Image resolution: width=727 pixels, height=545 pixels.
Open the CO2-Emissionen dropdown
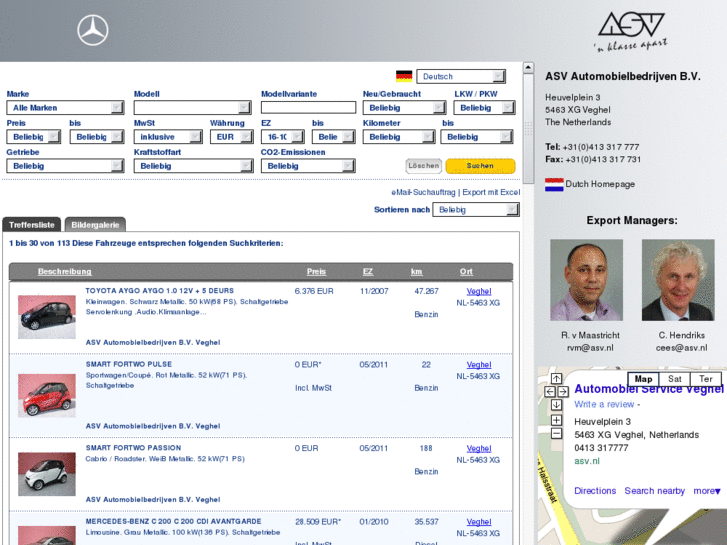click(308, 166)
